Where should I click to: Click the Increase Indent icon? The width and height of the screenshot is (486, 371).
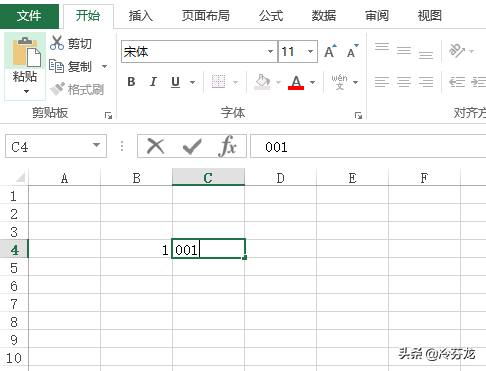click(x=478, y=82)
